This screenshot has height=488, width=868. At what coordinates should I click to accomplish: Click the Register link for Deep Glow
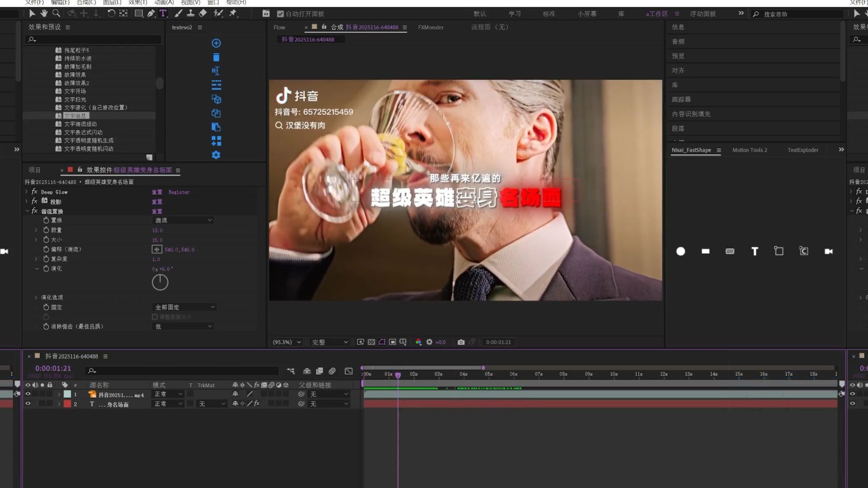coord(179,192)
